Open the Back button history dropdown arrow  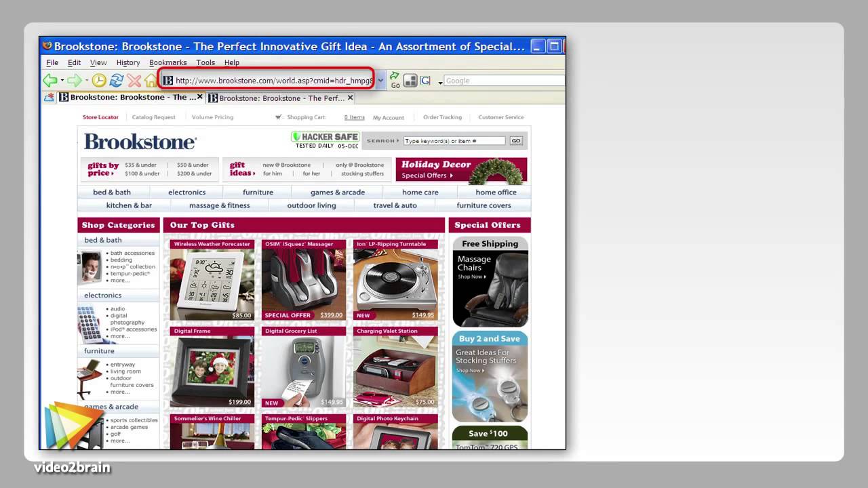pos(62,81)
